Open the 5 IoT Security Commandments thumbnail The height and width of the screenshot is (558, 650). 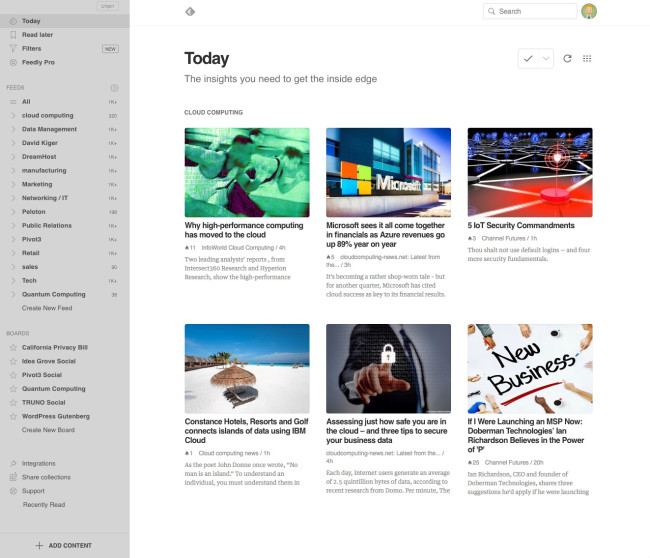530,172
